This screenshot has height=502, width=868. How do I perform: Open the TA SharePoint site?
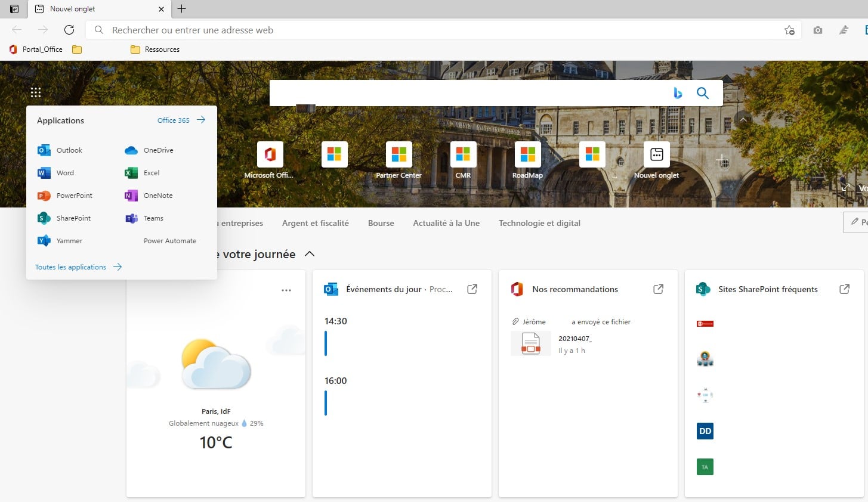pyautogui.click(x=705, y=467)
